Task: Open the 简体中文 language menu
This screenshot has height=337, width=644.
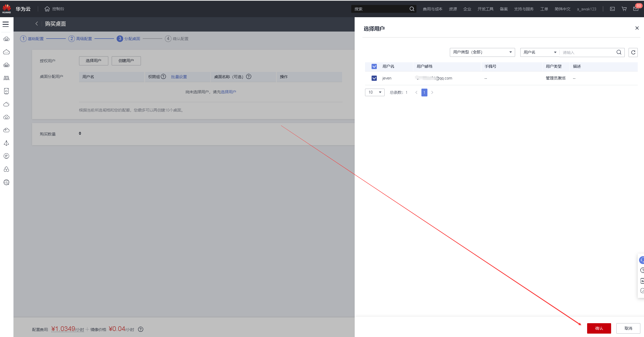Action: click(x=562, y=9)
